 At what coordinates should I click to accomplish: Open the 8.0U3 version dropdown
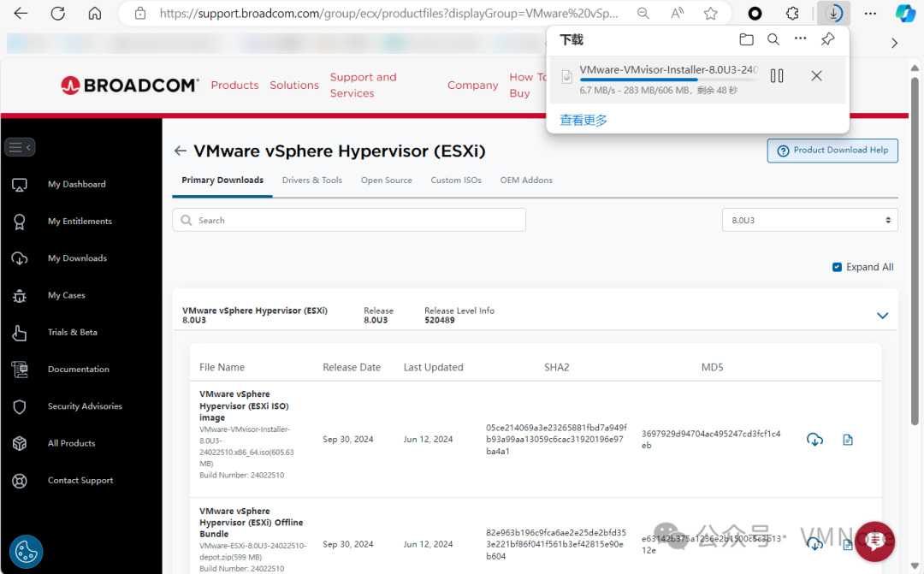pyautogui.click(x=809, y=220)
